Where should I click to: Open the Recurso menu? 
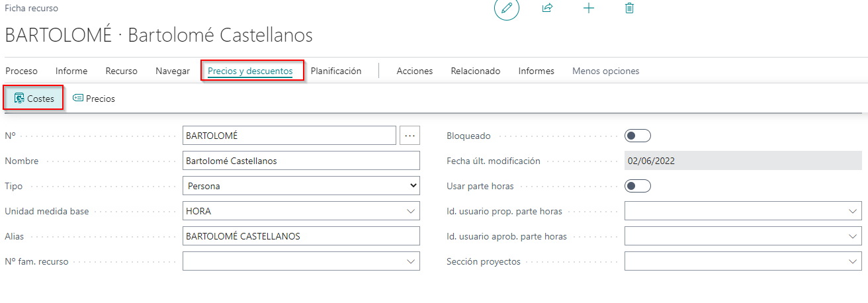click(x=122, y=71)
